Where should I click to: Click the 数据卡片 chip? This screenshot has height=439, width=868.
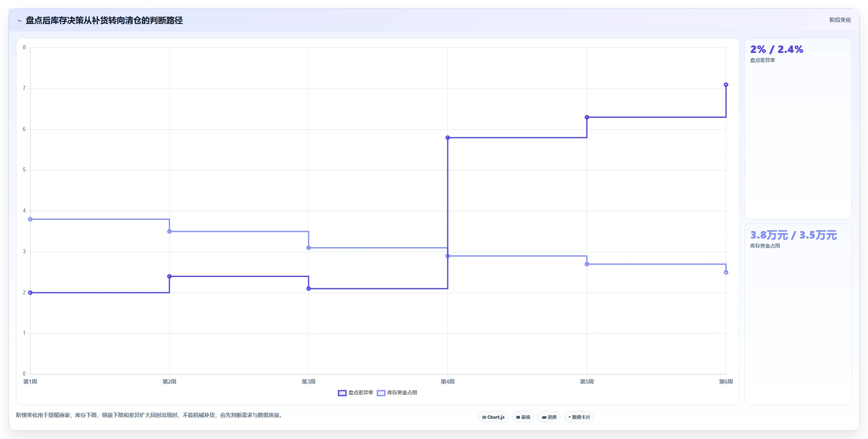tap(579, 417)
